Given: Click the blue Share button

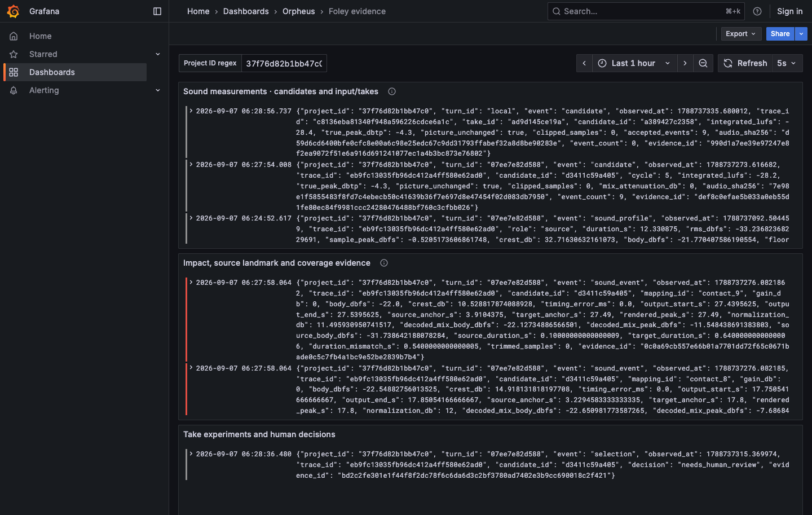Looking at the screenshot, I should pyautogui.click(x=780, y=34).
